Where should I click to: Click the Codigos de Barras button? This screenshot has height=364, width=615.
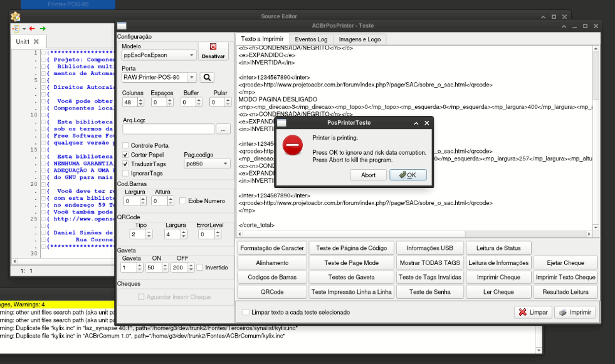(x=272, y=278)
